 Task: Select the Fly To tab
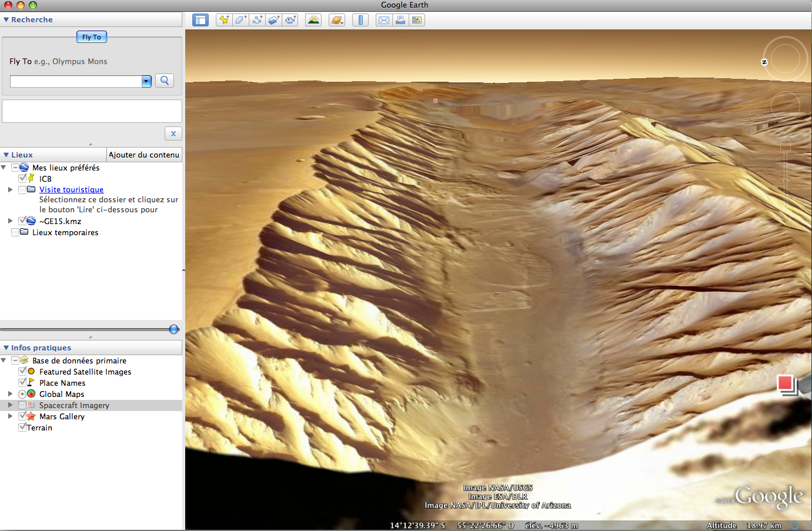(x=92, y=37)
